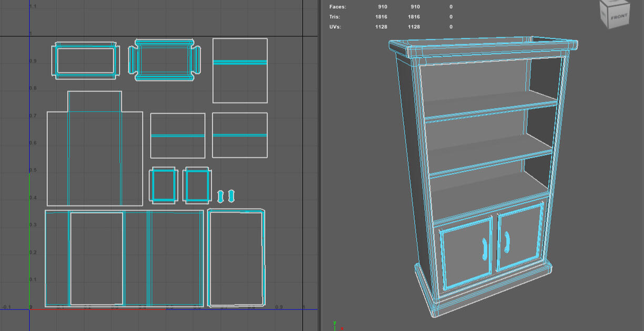Click the axis gizmo at the viewport's bottom-left corner
The width and height of the screenshot is (644, 331).
(336, 326)
